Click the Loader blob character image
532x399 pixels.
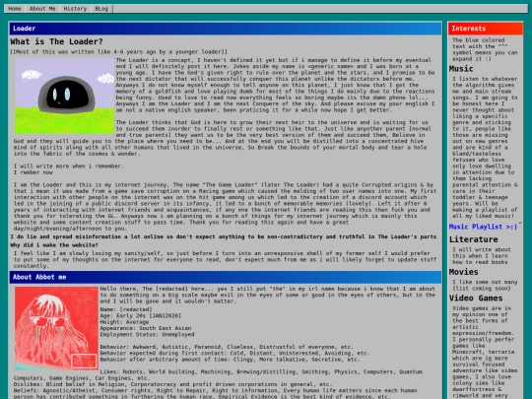click(64, 96)
